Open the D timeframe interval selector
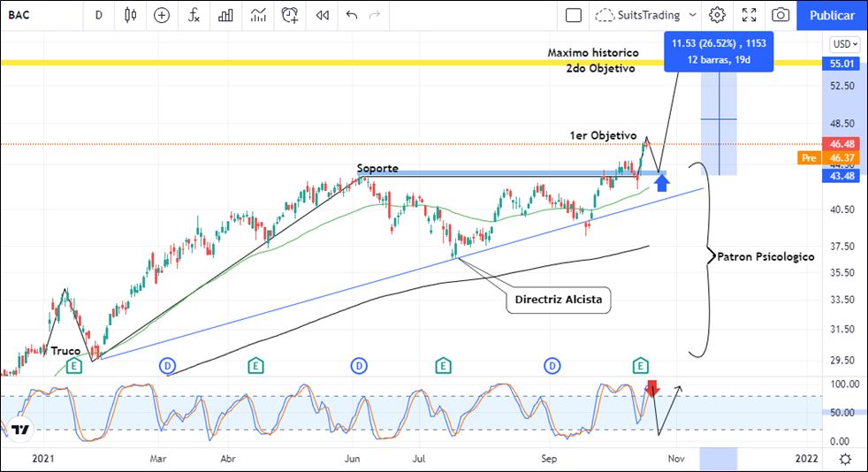The height and width of the screenshot is (472, 868). point(98,15)
